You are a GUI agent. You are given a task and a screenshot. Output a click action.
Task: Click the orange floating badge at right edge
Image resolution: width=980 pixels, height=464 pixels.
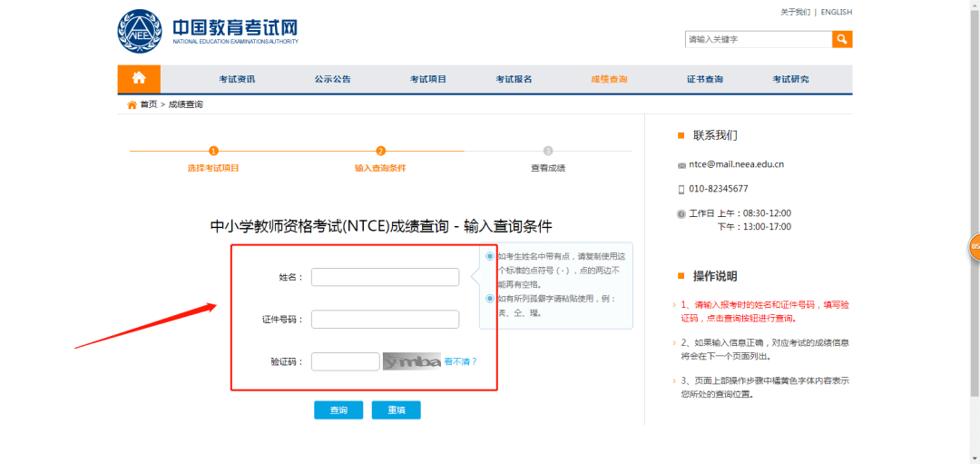tap(974, 246)
